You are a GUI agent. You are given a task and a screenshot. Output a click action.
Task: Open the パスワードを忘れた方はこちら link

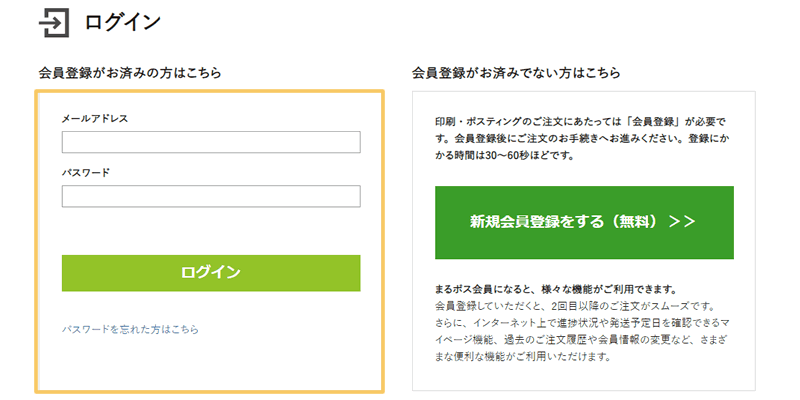130,330
